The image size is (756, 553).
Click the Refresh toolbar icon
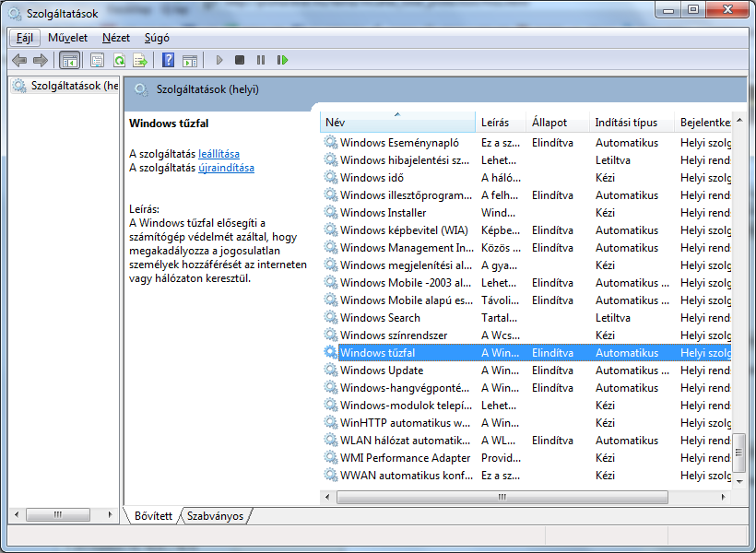pos(119,60)
